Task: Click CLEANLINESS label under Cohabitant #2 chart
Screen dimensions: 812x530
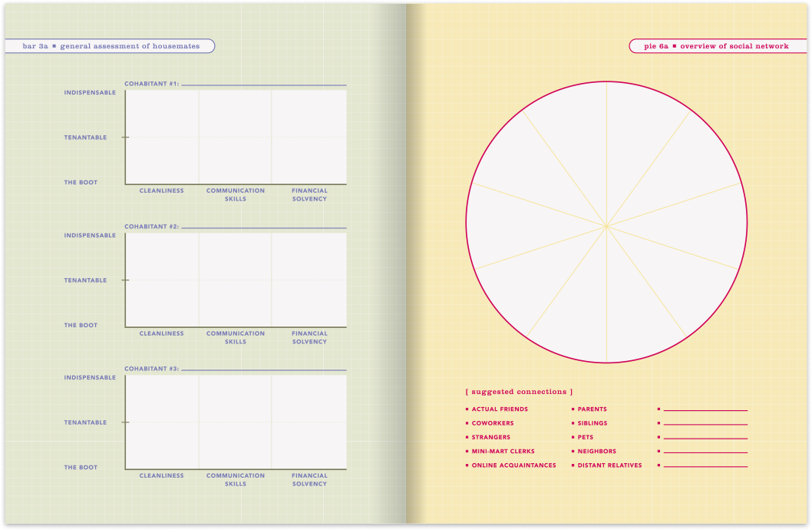Action: coord(162,333)
